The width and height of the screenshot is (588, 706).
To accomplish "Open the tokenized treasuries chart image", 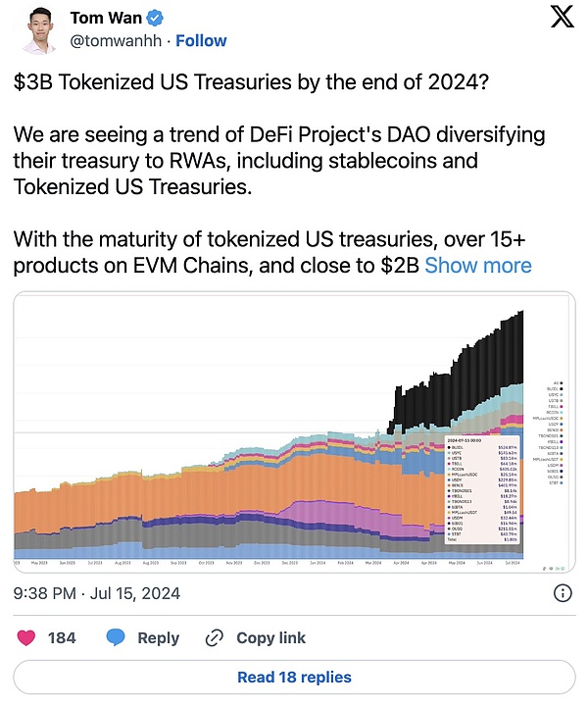I will click(265, 431).
